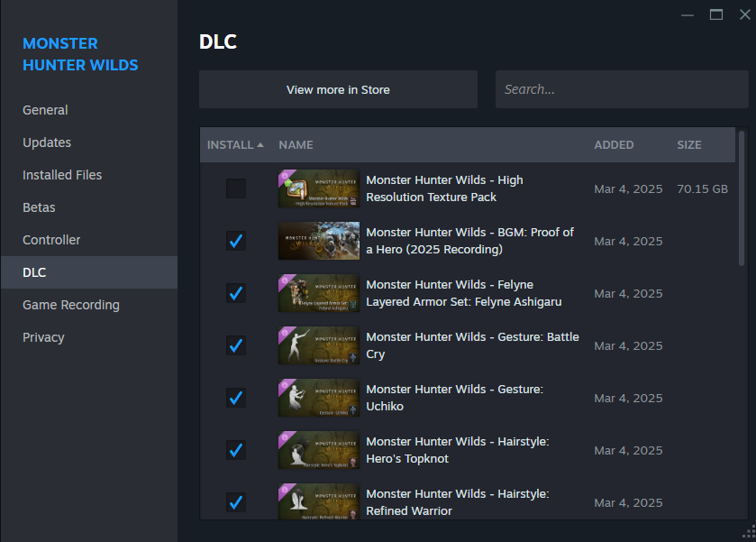
Task: Toggle Gesture Battle Cry install checkbox
Action: tap(236, 345)
